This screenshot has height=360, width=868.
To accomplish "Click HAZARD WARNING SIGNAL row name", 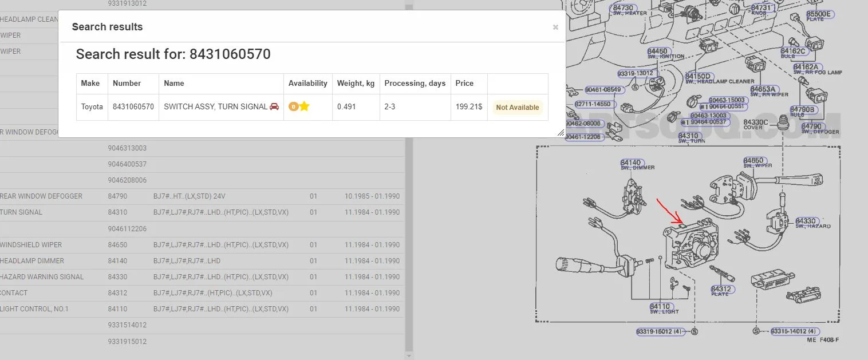I will 42,277.
